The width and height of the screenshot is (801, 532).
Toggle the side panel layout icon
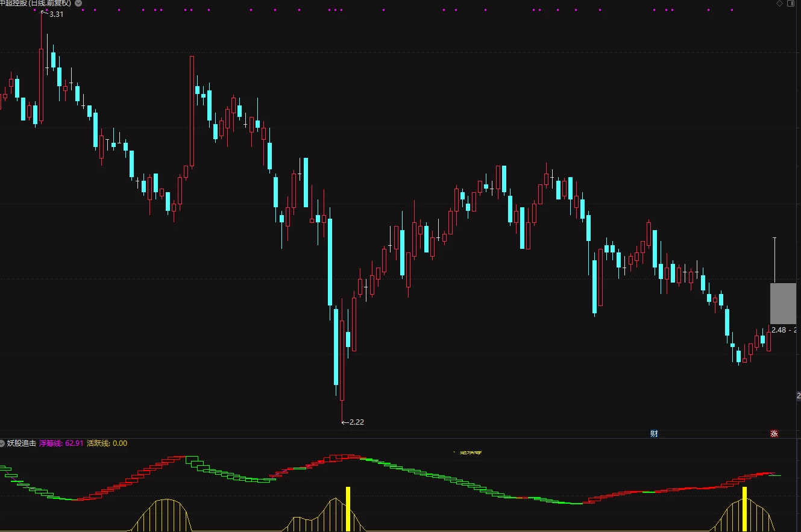(x=790, y=3)
